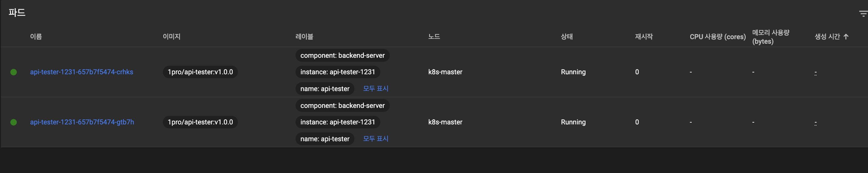Sort by the 상태 column header
868x173 pixels.
coord(566,36)
